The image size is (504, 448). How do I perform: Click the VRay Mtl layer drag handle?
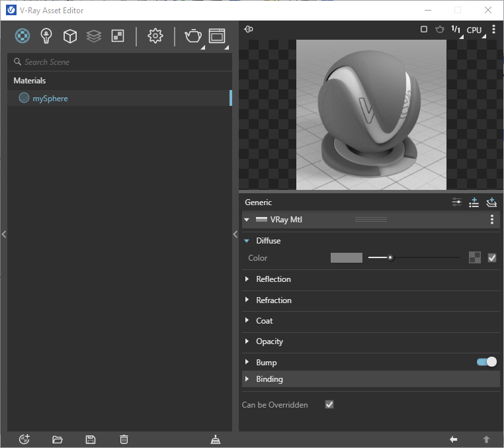(x=371, y=219)
